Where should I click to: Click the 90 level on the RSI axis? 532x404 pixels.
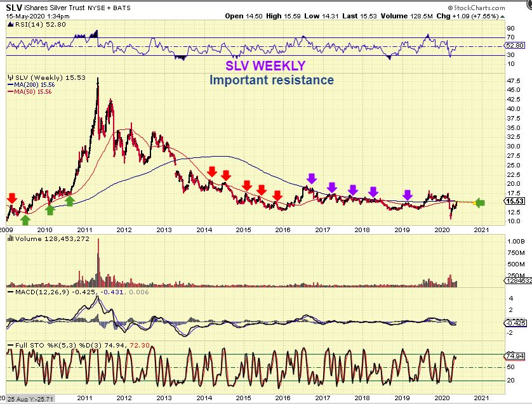tap(510, 29)
